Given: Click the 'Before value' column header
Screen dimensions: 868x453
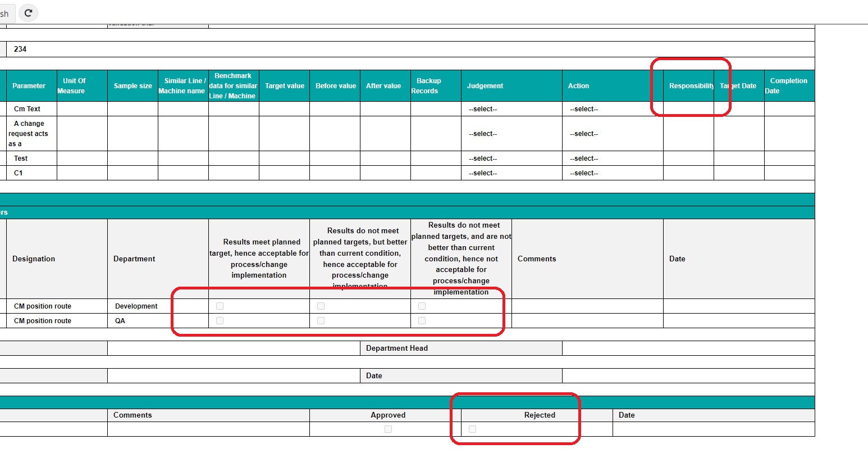Looking at the screenshot, I should tap(336, 86).
